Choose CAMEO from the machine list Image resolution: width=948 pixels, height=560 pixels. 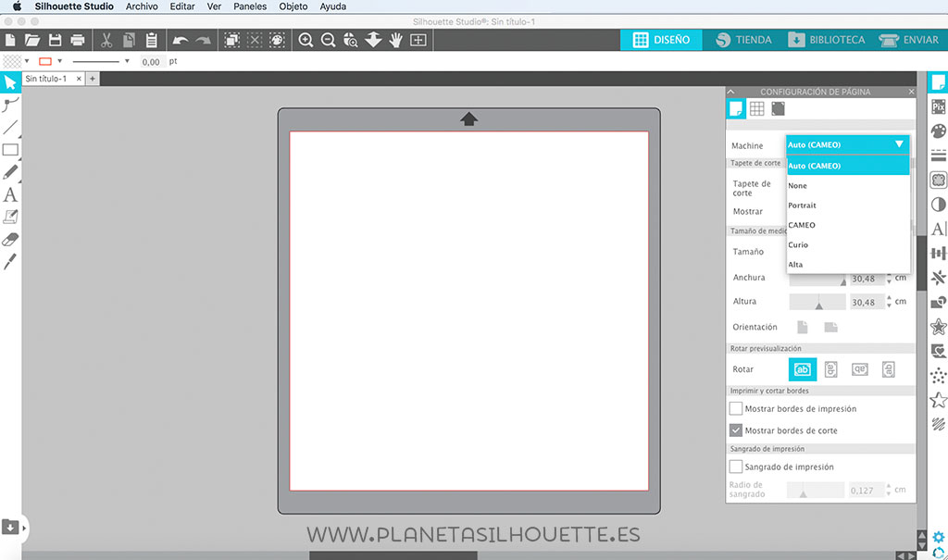(x=848, y=225)
